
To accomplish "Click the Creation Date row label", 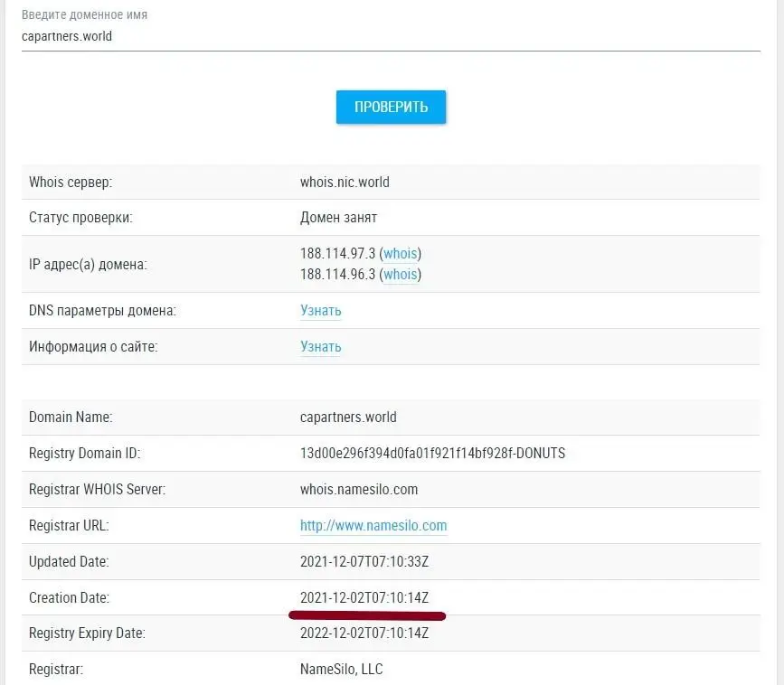I will point(69,597).
